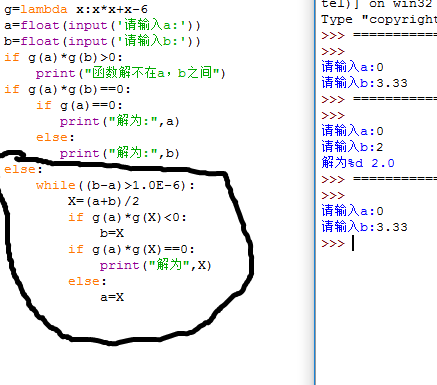437x385 pixels.
Task: Click the print("解为:",b) line
Action: tap(120, 153)
